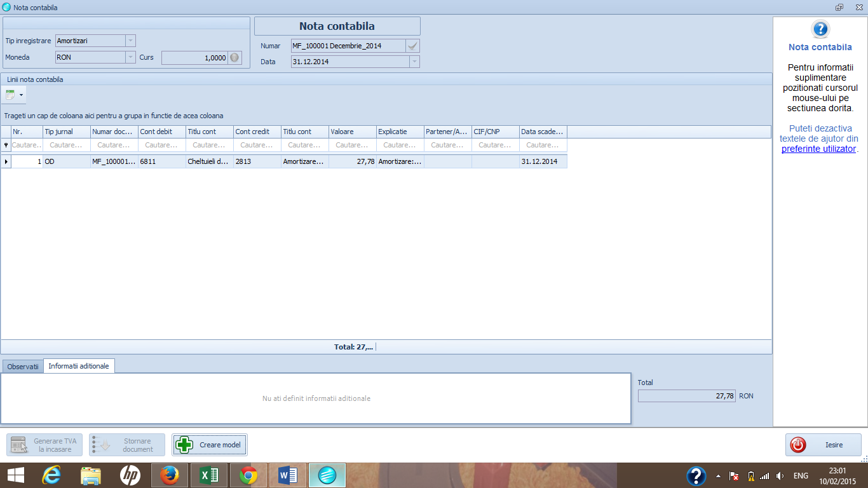
Task: Click filter cell under Cont debit
Action: [162, 145]
